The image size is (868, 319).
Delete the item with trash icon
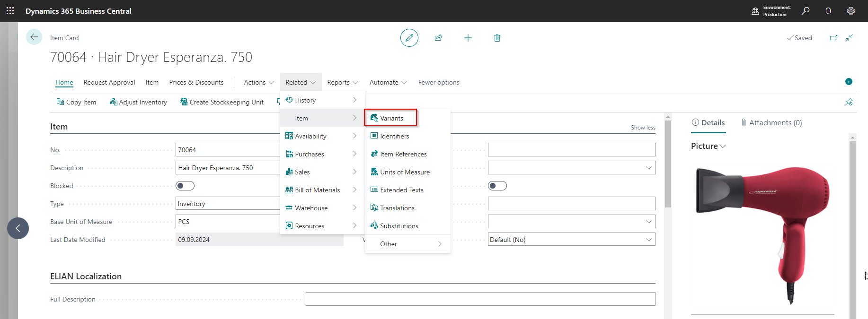[x=497, y=38]
